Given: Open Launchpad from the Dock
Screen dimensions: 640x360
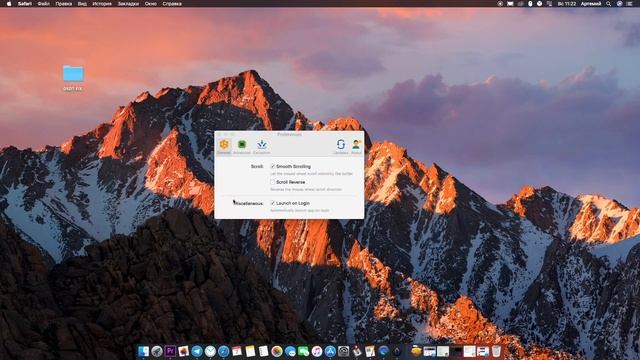Looking at the screenshot, I should [157, 351].
